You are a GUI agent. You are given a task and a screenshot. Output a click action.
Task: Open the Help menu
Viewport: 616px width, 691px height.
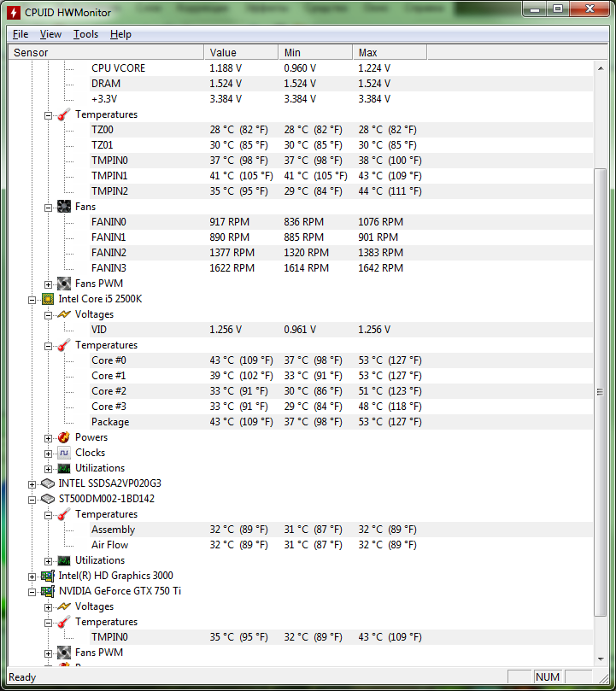point(120,34)
